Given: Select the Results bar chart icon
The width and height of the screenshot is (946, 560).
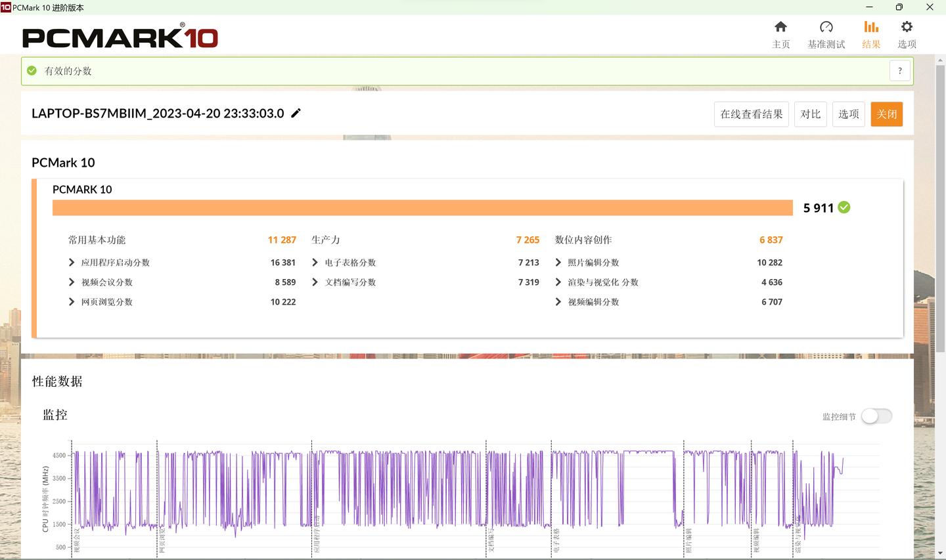Looking at the screenshot, I should click(x=871, y=27).
